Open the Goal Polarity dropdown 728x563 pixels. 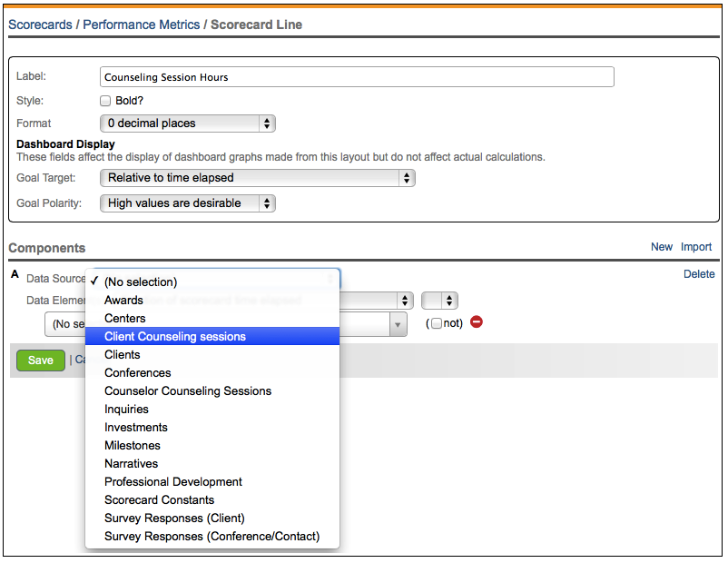(x=187, y=203)
